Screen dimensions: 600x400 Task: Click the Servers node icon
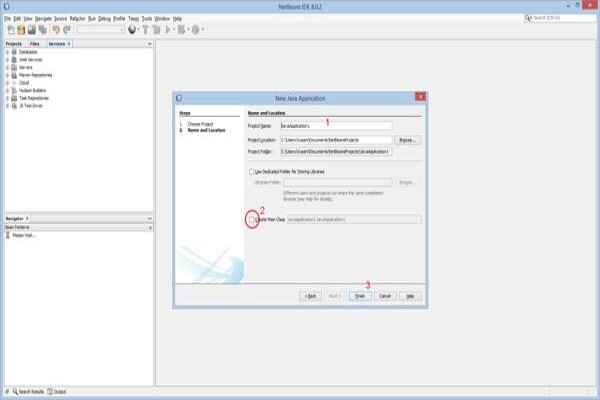14,67
